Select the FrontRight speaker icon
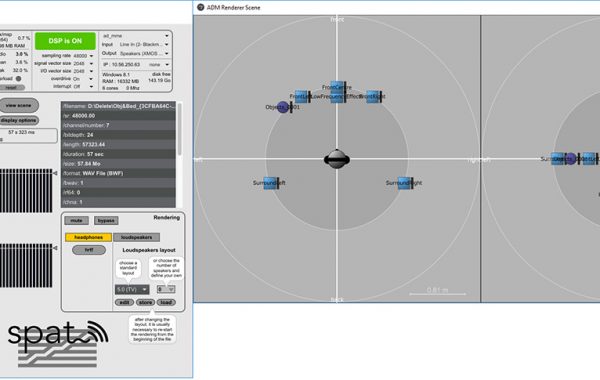This screenshot has width=600, height=380. click(x=373, y=96)
